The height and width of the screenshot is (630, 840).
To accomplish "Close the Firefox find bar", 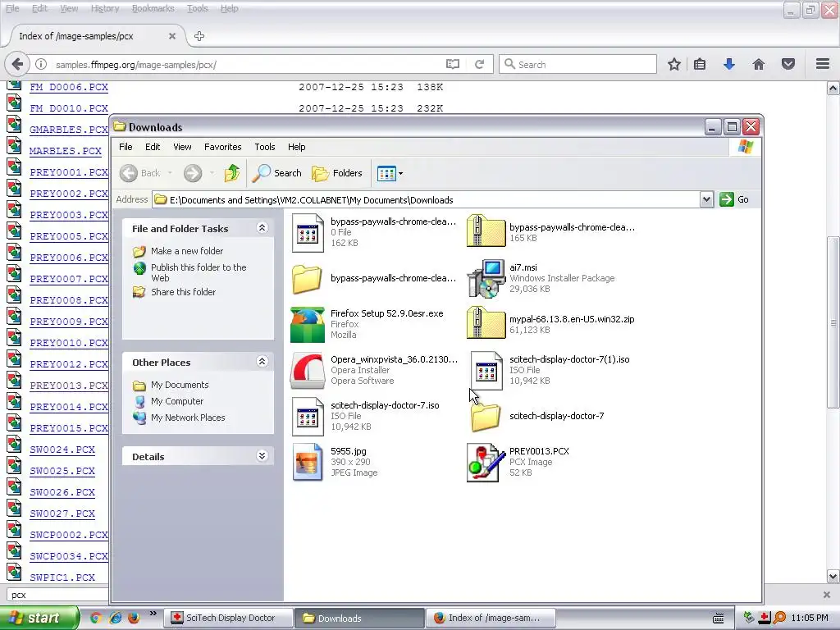I will [x=827, y=595].
